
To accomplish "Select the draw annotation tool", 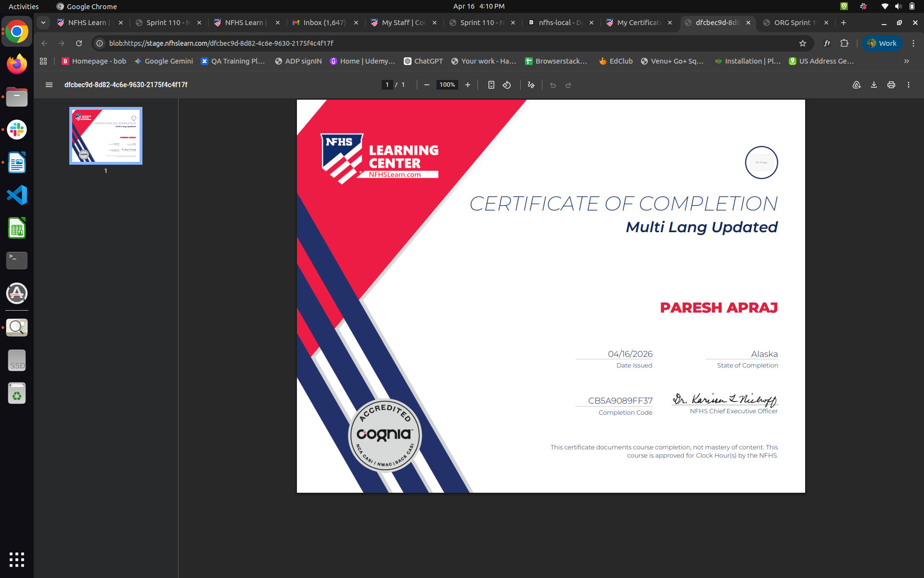I will pyautogui.click(x=531, y=85).
